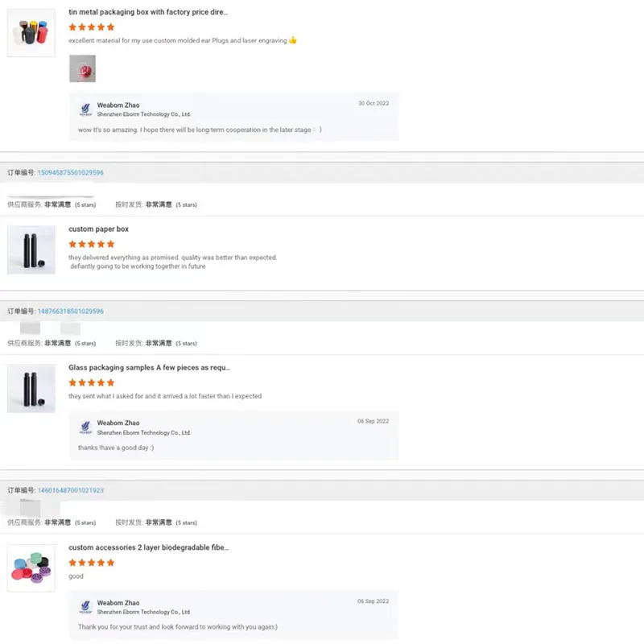Click company logo in the 30 Oct 2022 reply
Image resolution: width=644 pixels, height=644 pixels.
click(x=85, y=109)
